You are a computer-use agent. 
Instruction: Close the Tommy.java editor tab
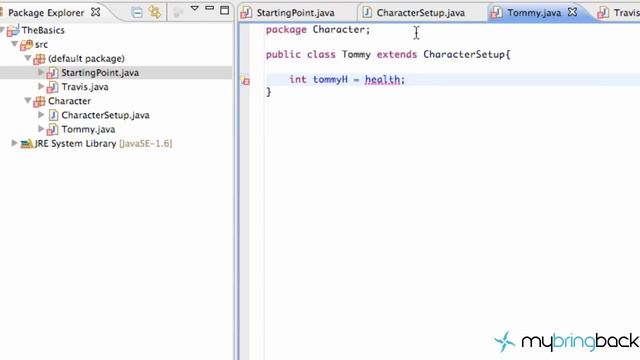pos(573,12)
